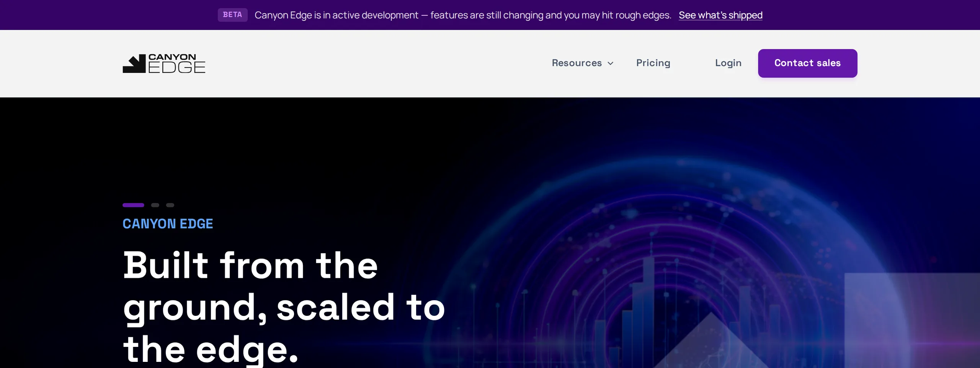
Task: Open the Pricing page
Action: [x=653, y=63]
